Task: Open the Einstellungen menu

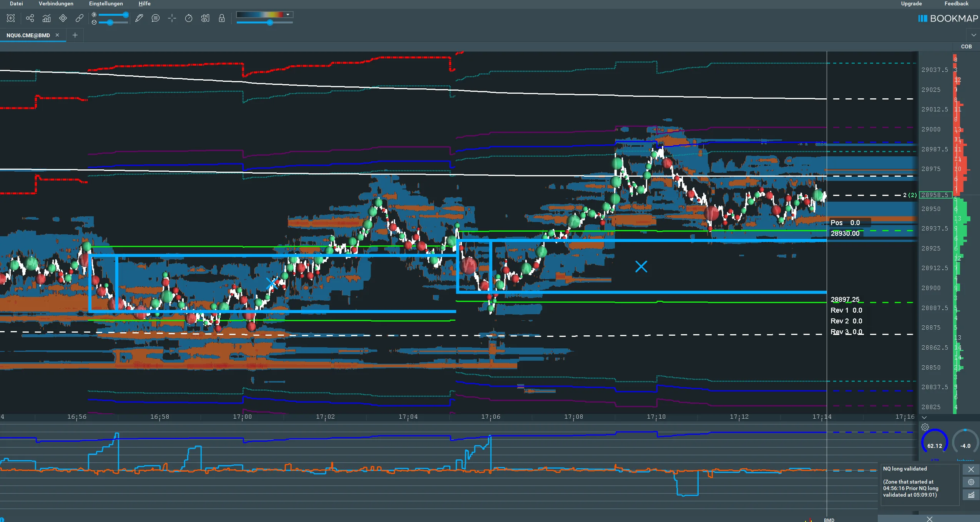Action: 106,3
